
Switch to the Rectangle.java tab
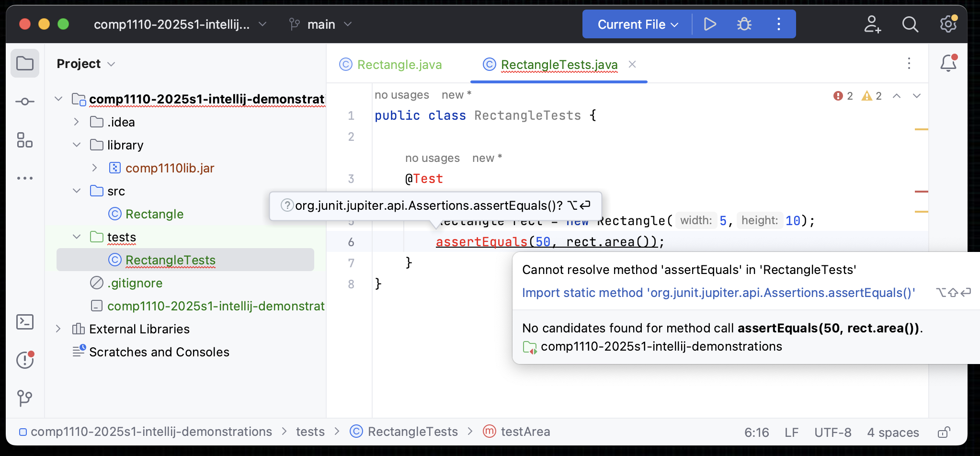point(399,64)
